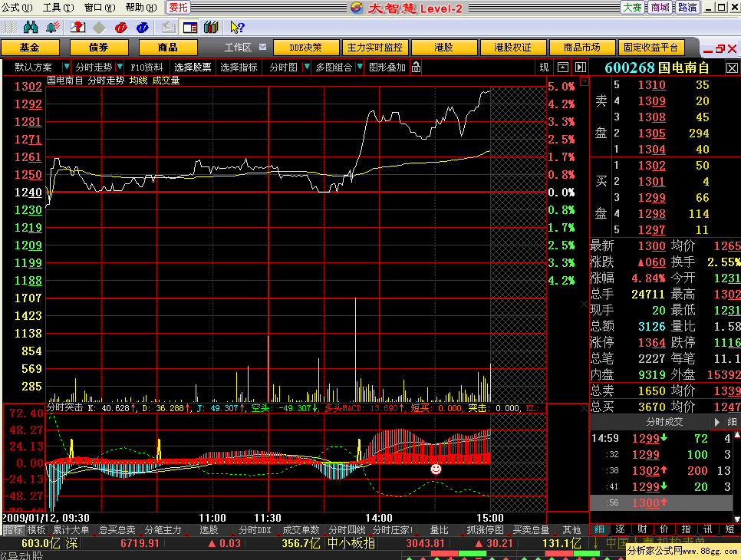Open the 工作区 dropdown arrow

tap(263, 48)
